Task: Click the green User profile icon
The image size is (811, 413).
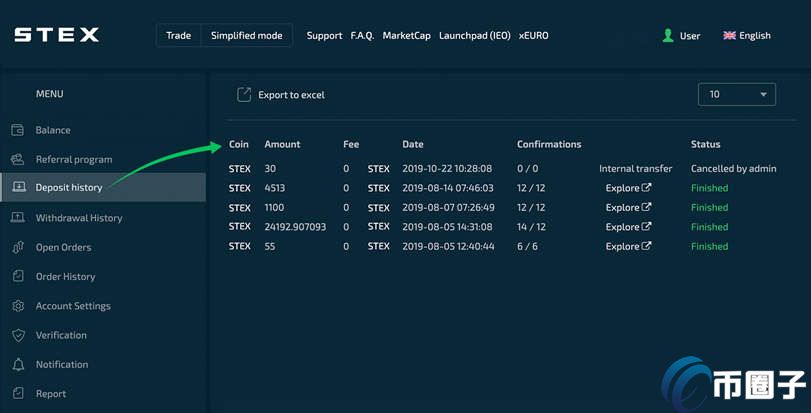Action: pos(668,36)
